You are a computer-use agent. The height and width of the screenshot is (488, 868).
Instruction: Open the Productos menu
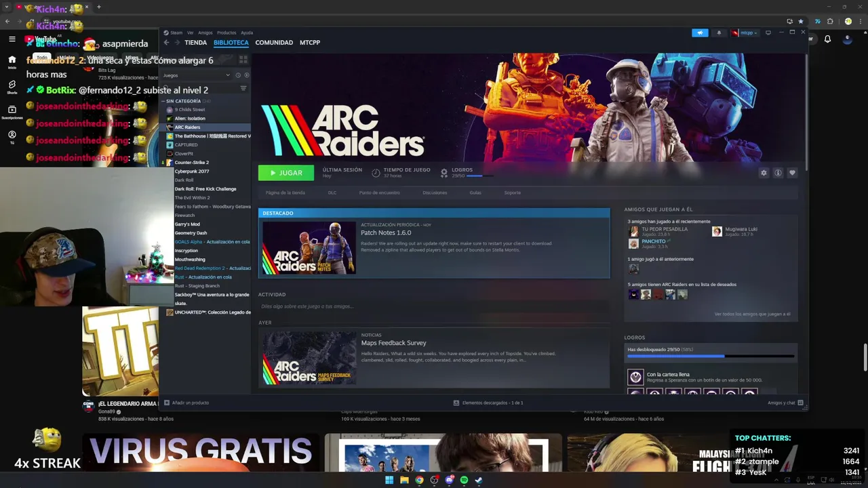pos(226,33)
